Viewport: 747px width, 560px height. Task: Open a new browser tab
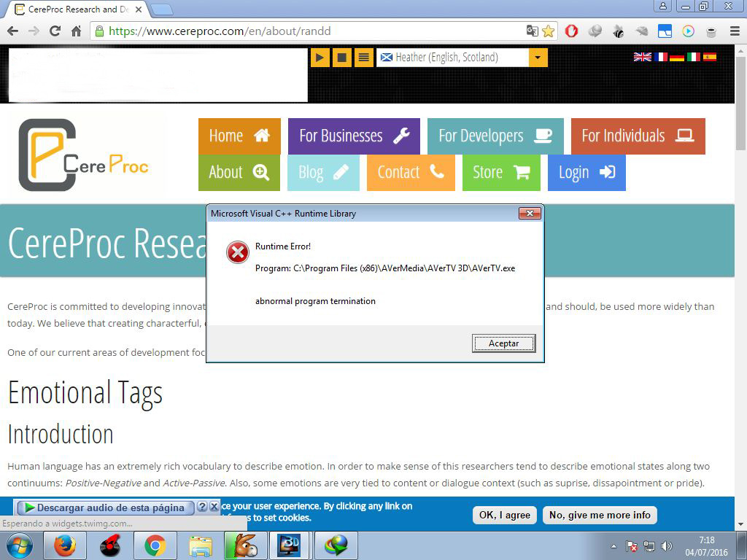(161, 9)
